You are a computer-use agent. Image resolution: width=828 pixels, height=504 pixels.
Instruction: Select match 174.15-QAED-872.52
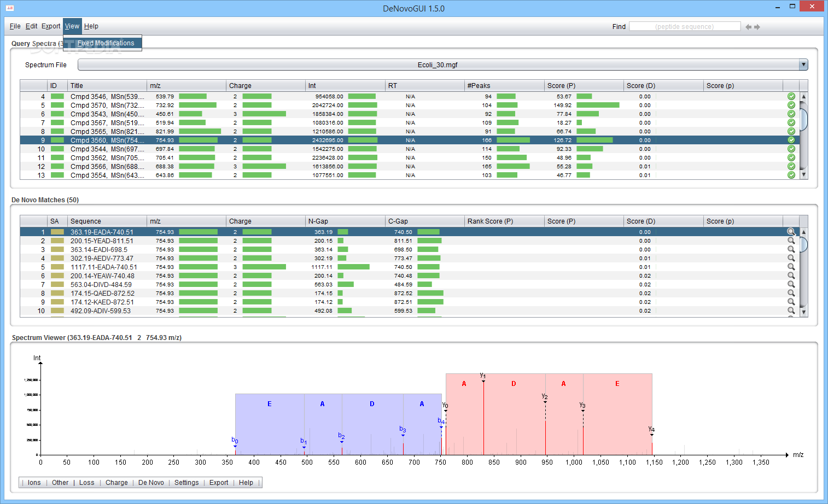[x=410, y=293]
